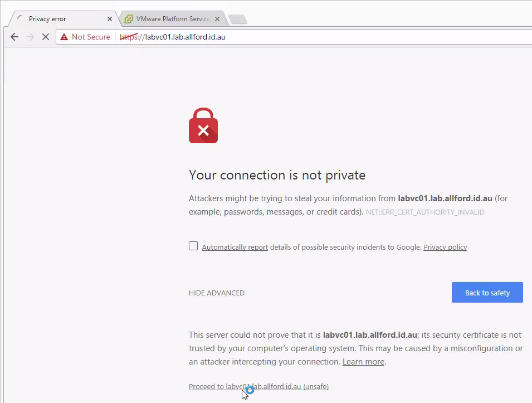Open the Privacy policy link
The image size is (532, 403).
pyautogui.click(x=445, y=247)
